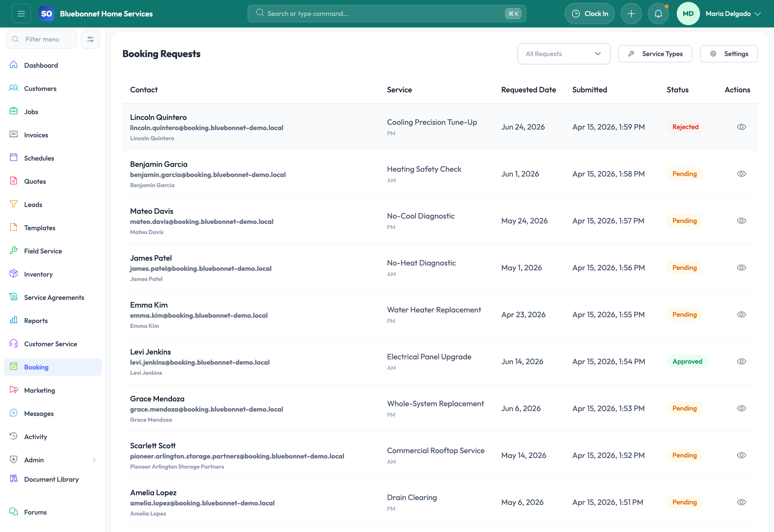
Task: Click the Invoices icon
Action: pos(13,134)
